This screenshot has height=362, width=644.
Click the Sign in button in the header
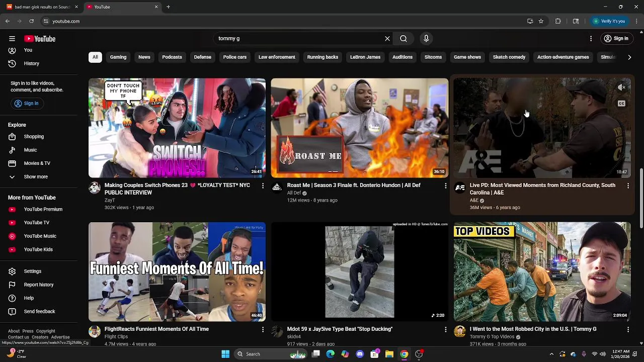tap(616, 39)
